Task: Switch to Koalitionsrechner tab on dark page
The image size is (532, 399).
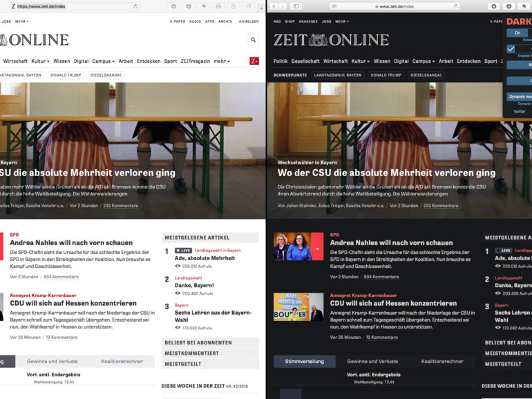Action: pyautogui.click(x=442, y=361)
